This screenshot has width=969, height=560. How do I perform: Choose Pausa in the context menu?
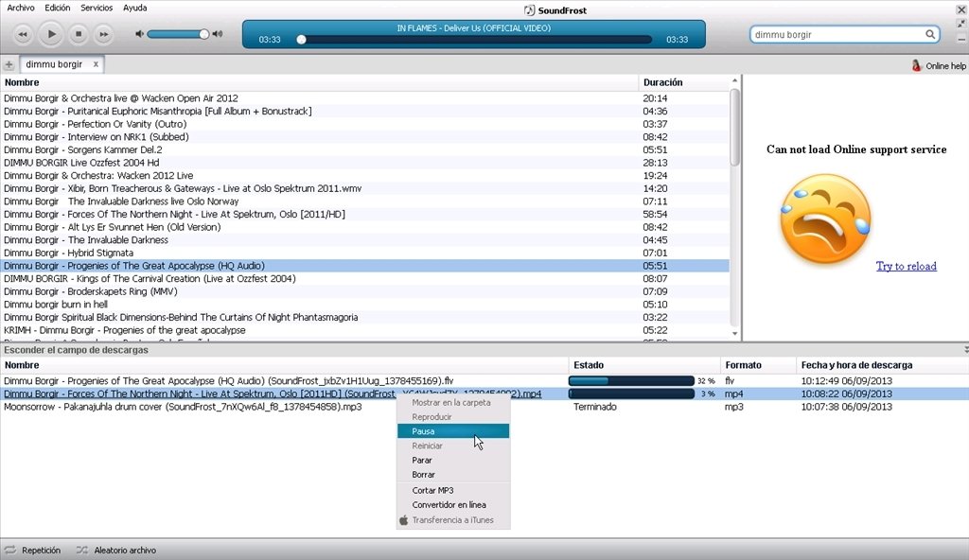(453, 431)
